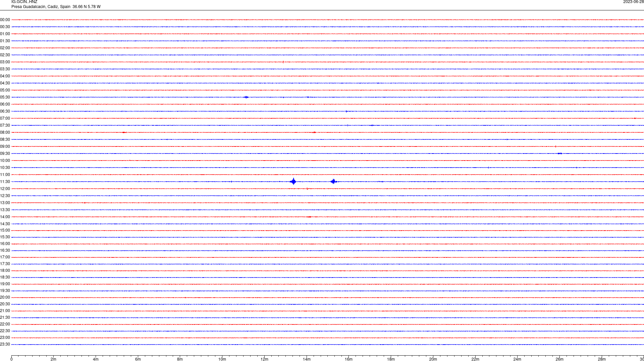The width and height of the screenshot is (644, 362).
Task: Click the 14m axis tick label
Action: (x=307, y=359)
